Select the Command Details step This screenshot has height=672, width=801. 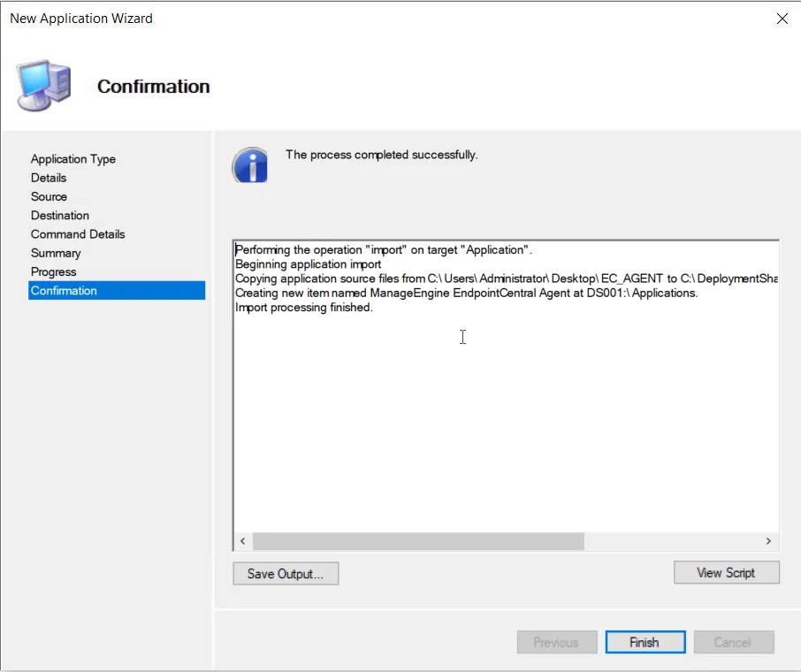coord(78,234)
